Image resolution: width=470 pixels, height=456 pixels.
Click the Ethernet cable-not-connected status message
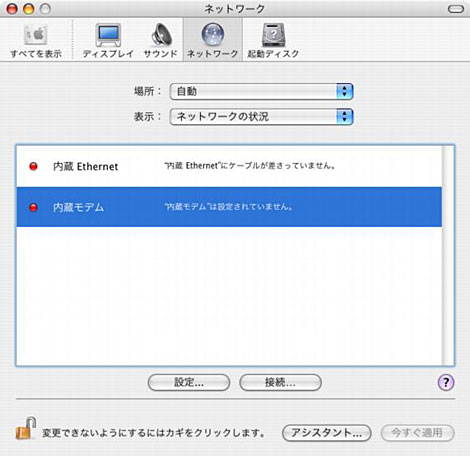tap(250, 166)
